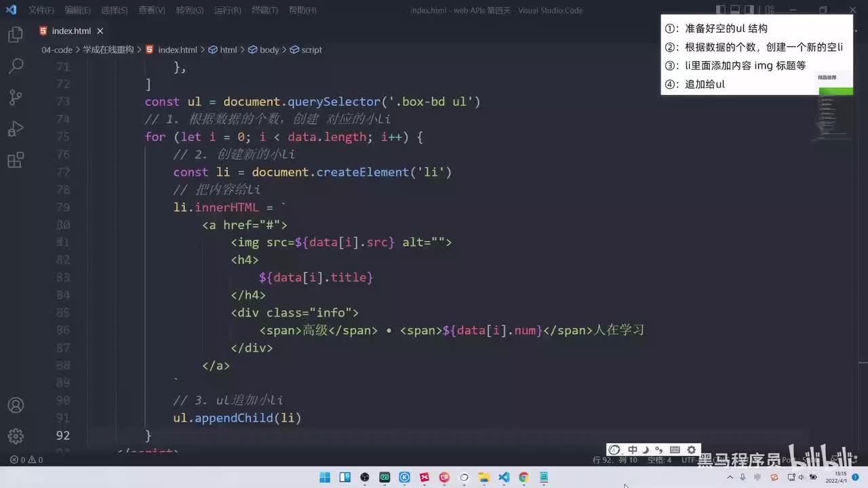Open blue K app on taskbar

[x=405, y=477]
